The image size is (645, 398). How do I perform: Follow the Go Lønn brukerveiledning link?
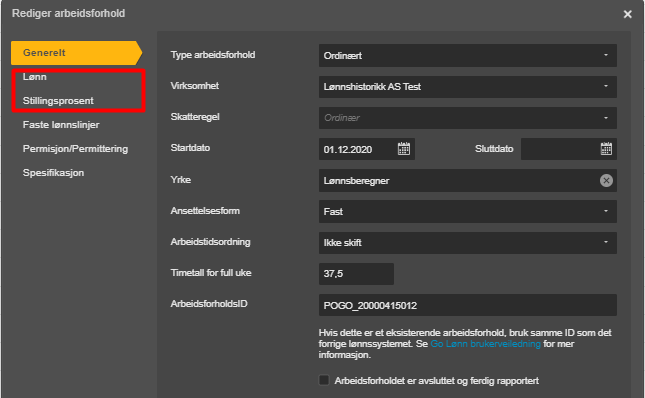tap(485, 344)
